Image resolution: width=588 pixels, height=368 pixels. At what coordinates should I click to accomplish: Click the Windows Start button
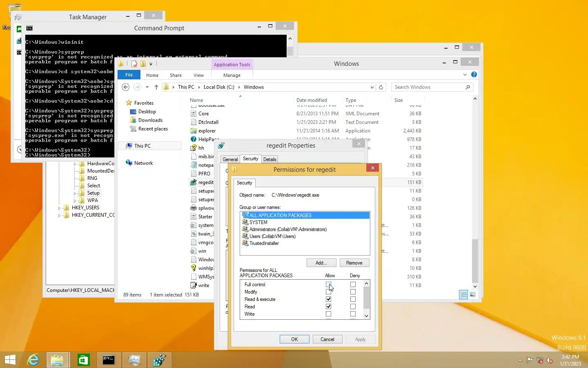tap(10, 360)
